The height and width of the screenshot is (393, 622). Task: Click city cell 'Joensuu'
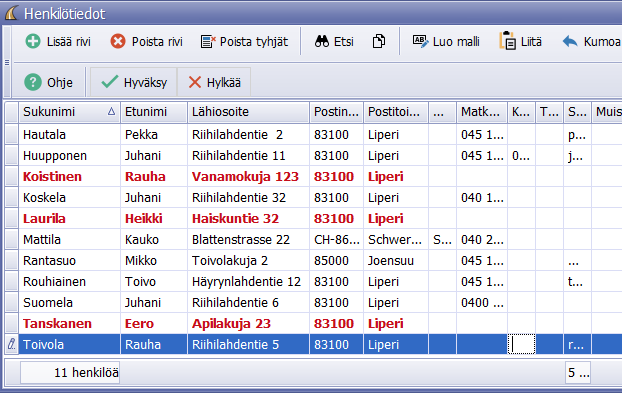click(396, 261)
